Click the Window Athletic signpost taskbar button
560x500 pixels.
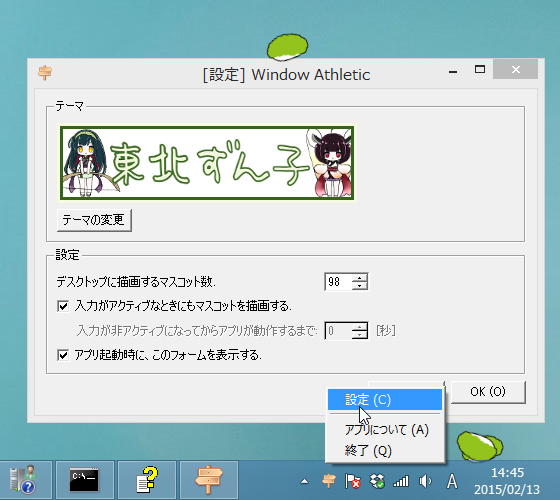(x=209, y=480)
